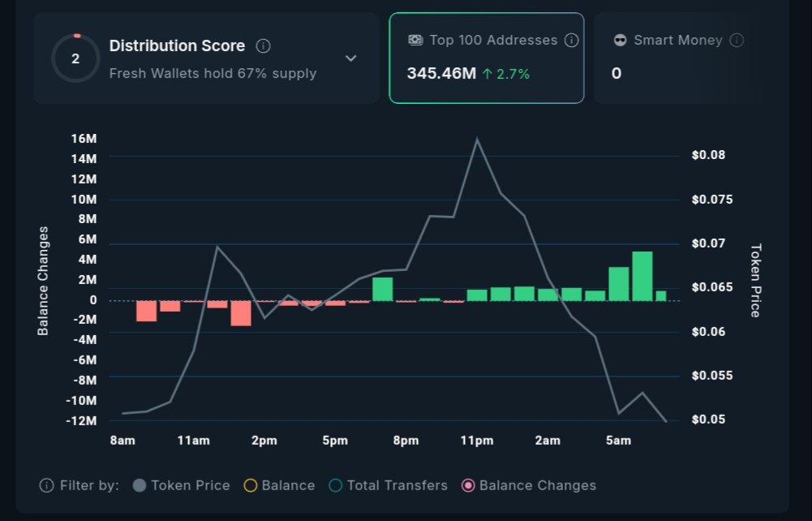
Task: Click the Top 100 Addresses info icon
Action: pyautogui.click(x=571, y=41)
